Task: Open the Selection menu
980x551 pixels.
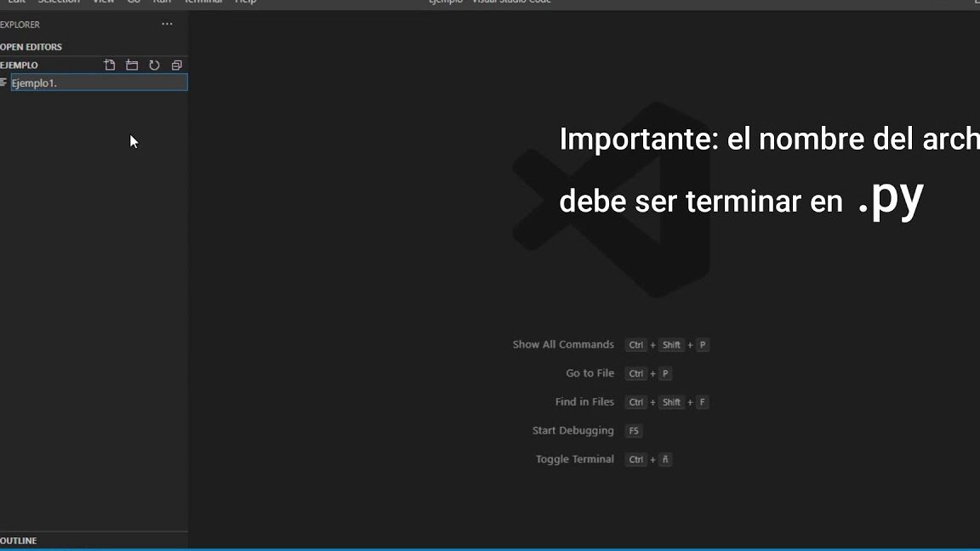Action: [x=59, y=3]
